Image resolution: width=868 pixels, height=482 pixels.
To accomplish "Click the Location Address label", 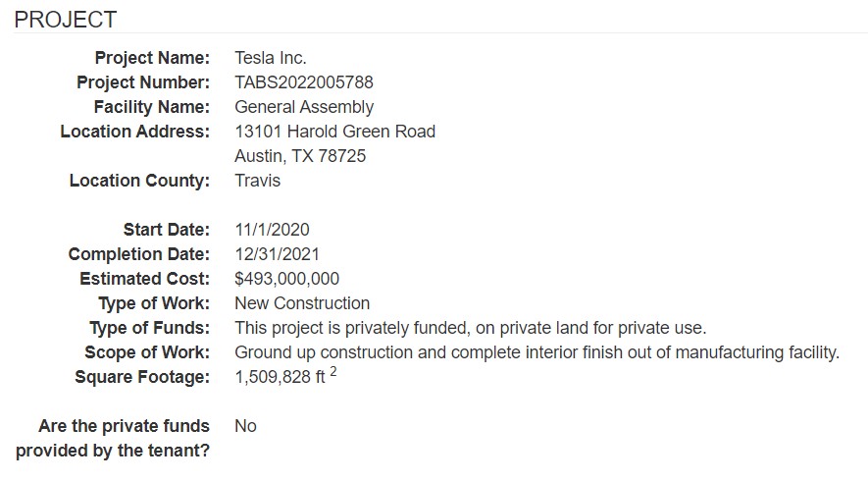I will pos(135,132).
